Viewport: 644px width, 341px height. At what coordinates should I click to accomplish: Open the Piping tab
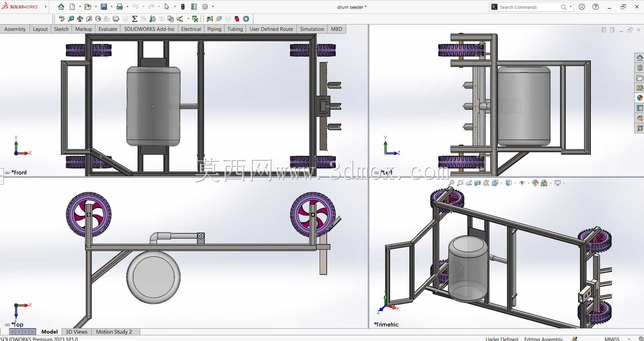[x=214, y=29]
